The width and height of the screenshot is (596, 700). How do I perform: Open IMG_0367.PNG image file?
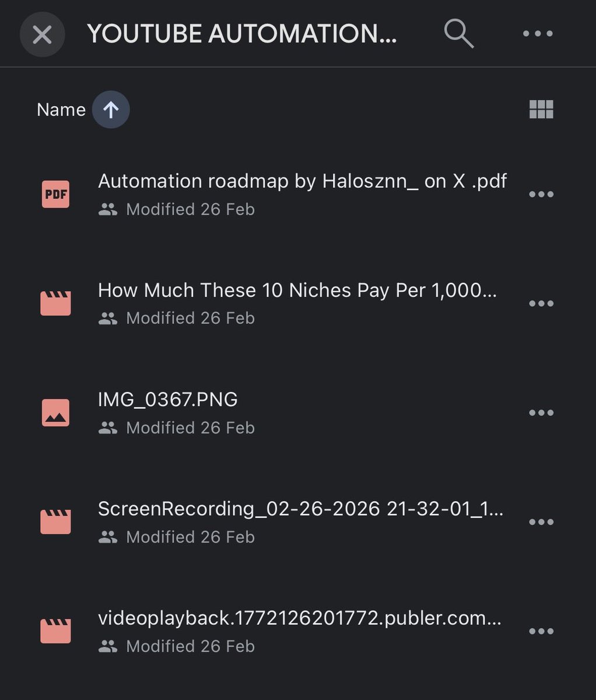[x=168, y=400]
